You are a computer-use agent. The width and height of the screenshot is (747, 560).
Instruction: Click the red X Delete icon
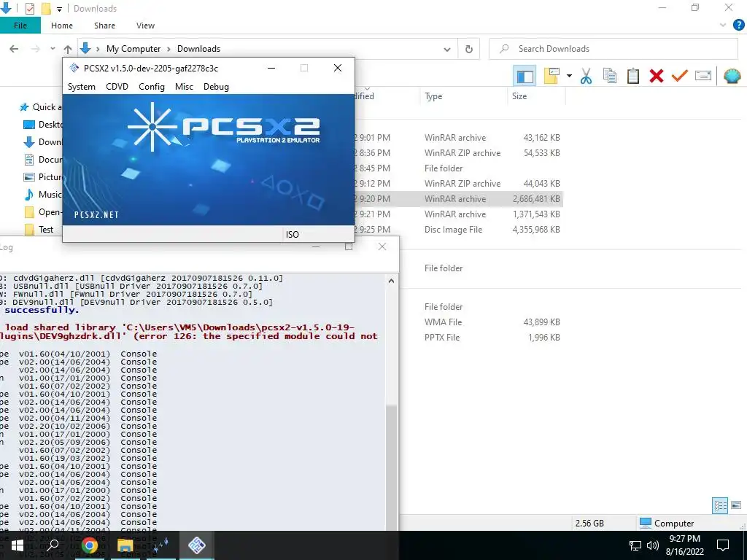point(656,76)
